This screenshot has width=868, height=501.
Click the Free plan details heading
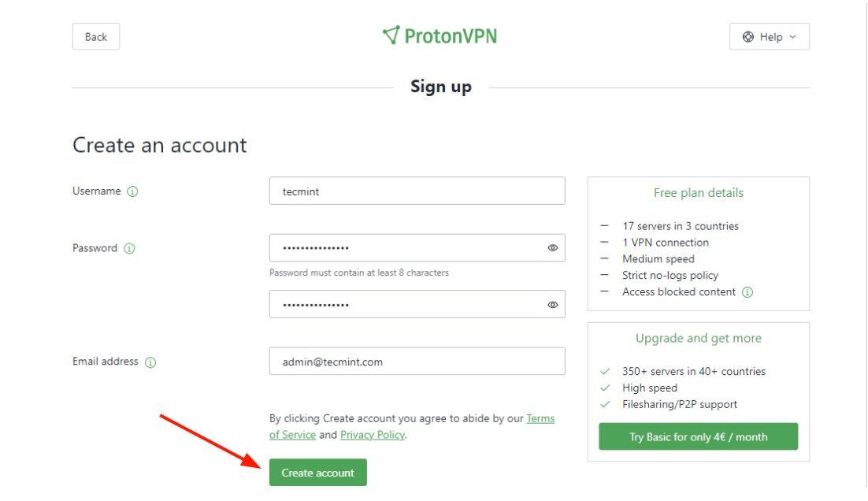pos(698,193)
